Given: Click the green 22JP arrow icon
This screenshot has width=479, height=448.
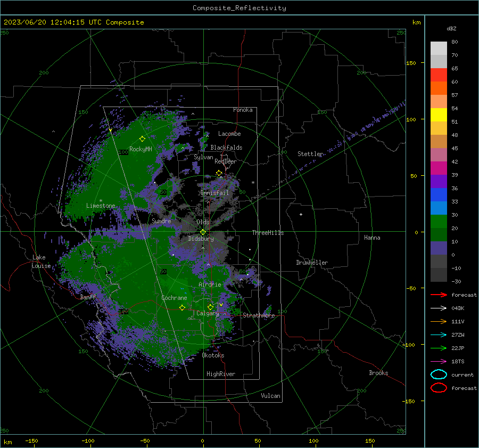Looking at the screenshot, I should 439,348.
